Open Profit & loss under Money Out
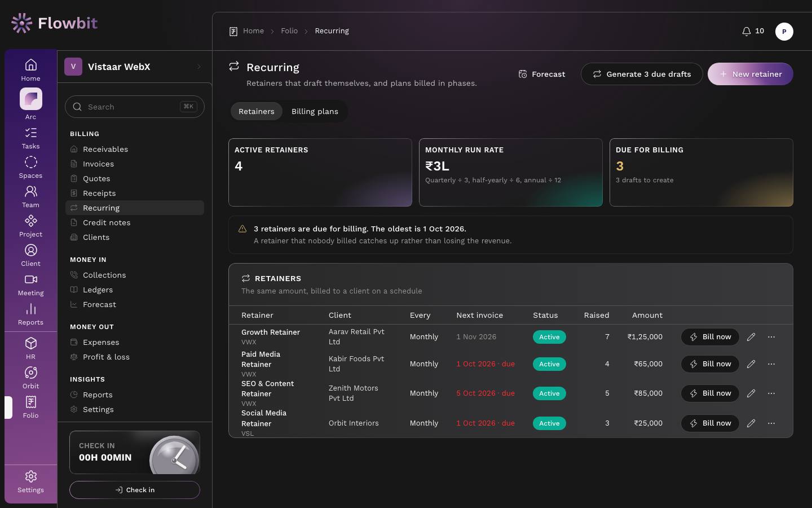The width and height of the screenshot is (812, 508). (135, 357)
